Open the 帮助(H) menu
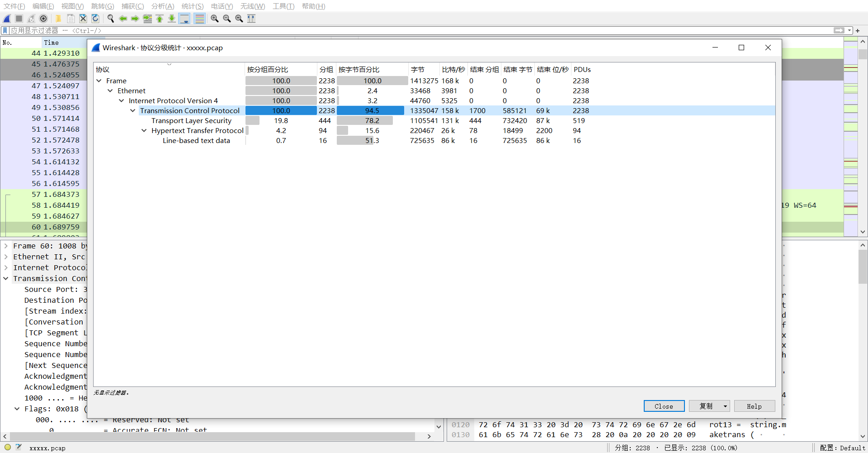The height and width of the screenshot is (453, 868). 314,6
